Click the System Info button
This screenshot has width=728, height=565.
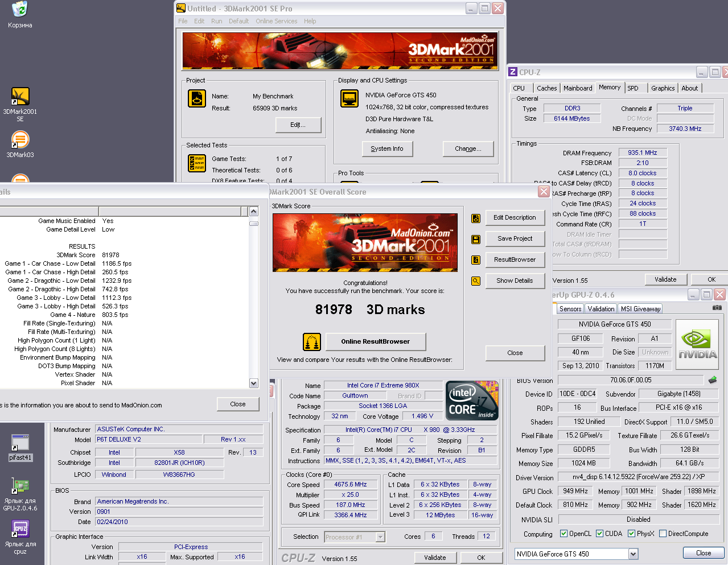387,149
